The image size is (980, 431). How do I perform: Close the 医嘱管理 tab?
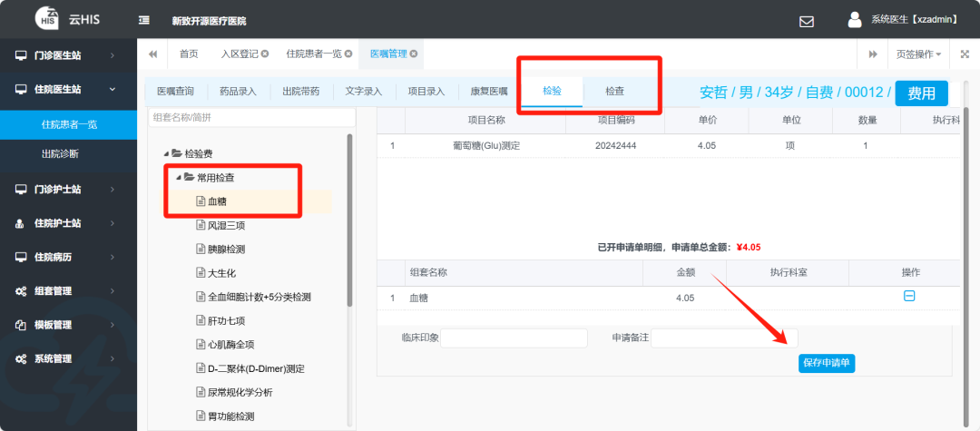413,54
